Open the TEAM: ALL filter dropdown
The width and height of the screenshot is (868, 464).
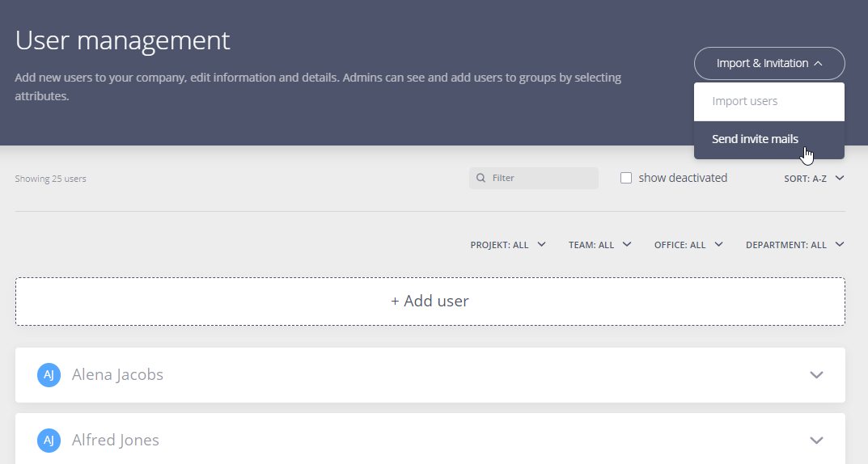[x=599, y=245]
